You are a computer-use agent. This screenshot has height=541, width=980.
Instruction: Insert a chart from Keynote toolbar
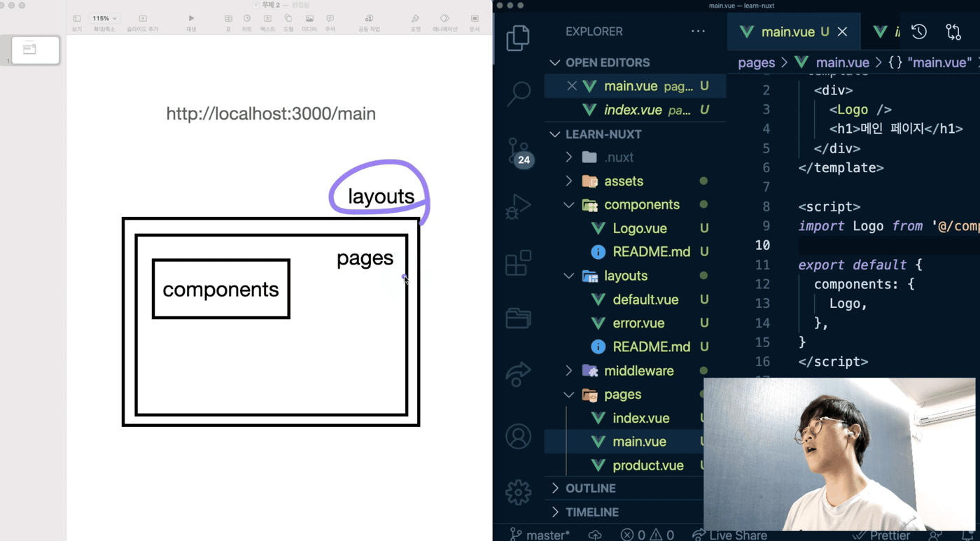click(247, 22)
